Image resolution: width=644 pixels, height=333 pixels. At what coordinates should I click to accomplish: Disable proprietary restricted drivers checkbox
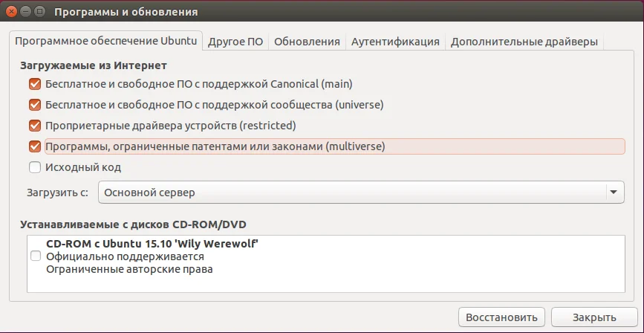pos(35,126)
